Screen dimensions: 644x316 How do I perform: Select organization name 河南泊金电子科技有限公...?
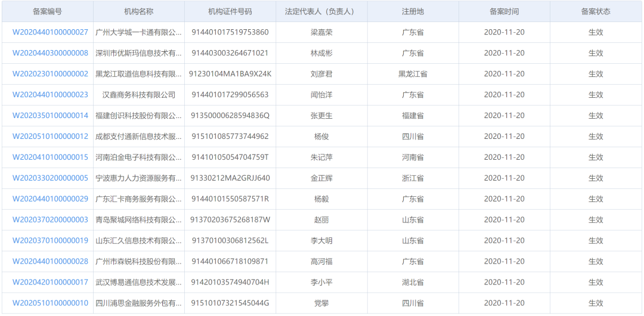[139, 157]
